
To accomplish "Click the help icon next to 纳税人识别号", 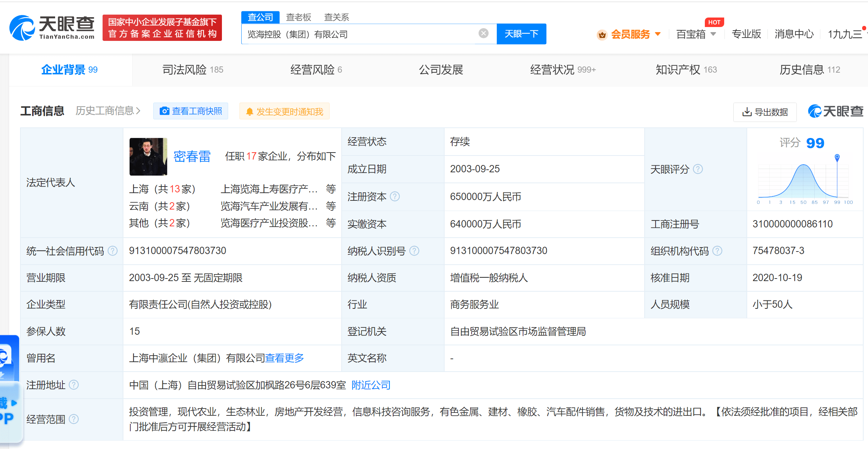I will 414,251.
